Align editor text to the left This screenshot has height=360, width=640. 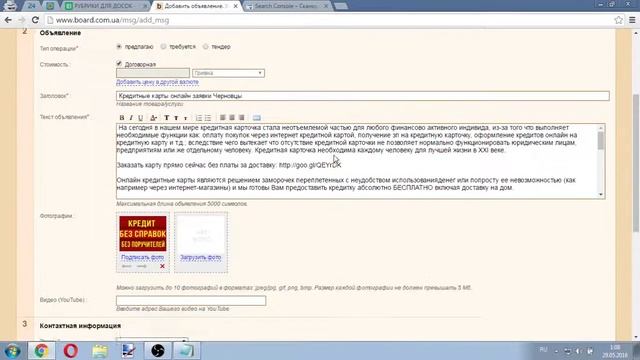(x=223, y=118)
